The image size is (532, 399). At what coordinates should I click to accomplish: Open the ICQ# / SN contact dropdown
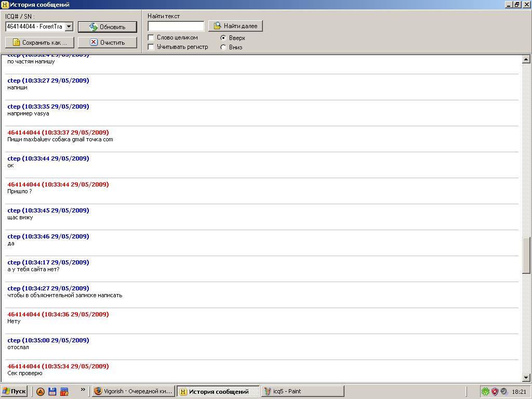(x=69, y=26)
